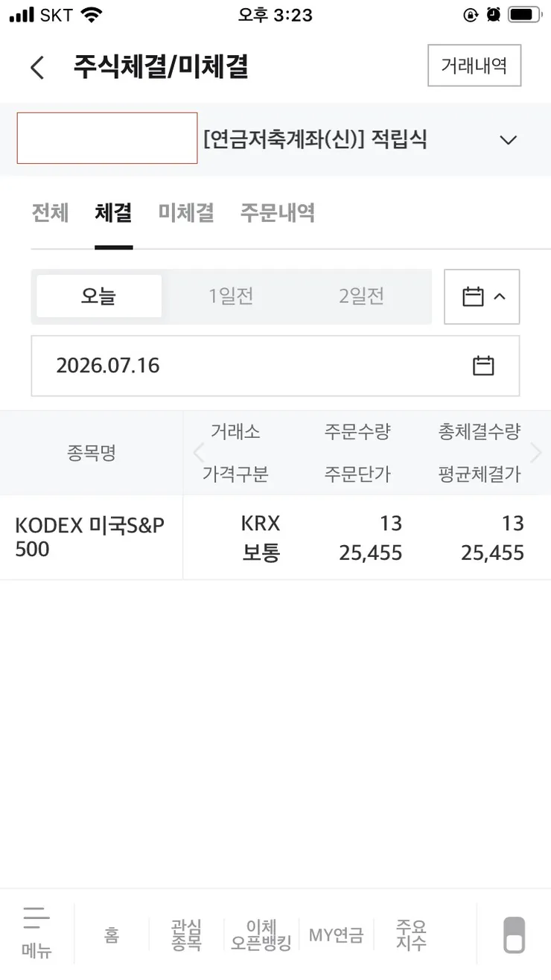The height and width of the screenshot is (980, 551).
Task: Go back using the arrow icon
Action: 37,68
